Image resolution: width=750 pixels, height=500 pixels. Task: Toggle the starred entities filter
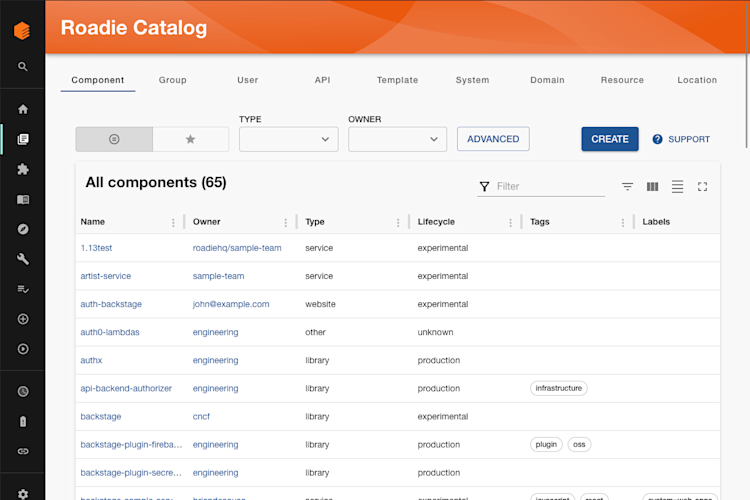pyautogui.click(x=190, y=139)
